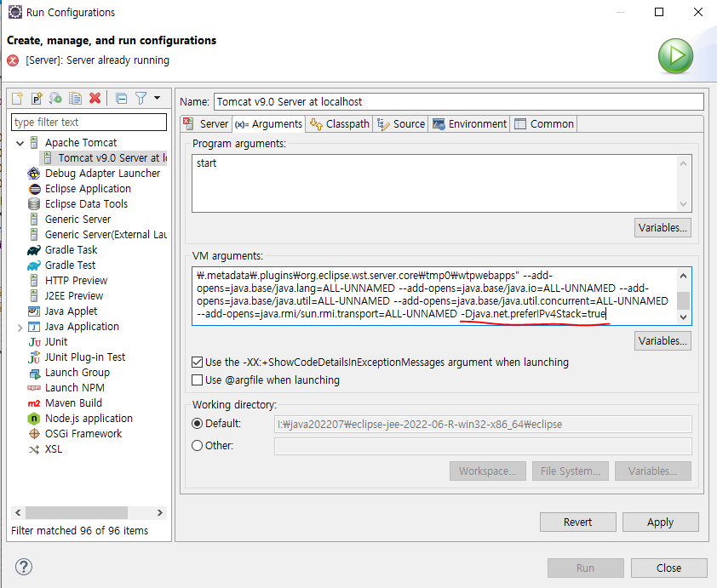Select XSL configuration type
The width and height of the screenshot is (717, 588).
[x=53, y=449]
